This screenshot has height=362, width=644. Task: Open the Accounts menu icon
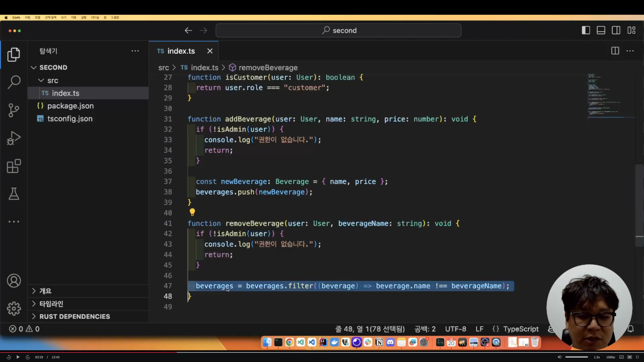[x=14, y=281]
